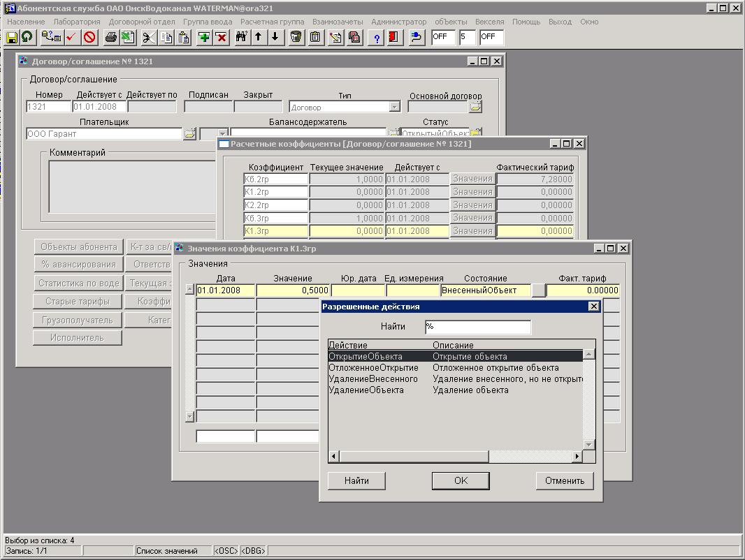Click the Отменить button
745x560 pixels.
(565, 480)
